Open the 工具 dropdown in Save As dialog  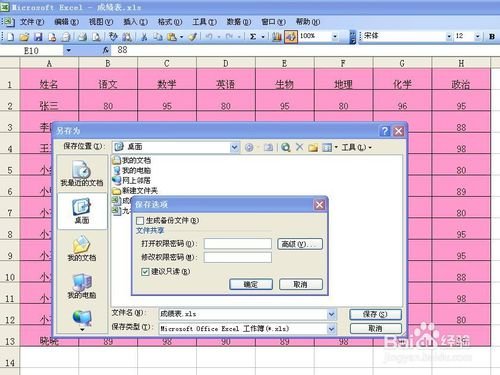(x=356, y=147)
